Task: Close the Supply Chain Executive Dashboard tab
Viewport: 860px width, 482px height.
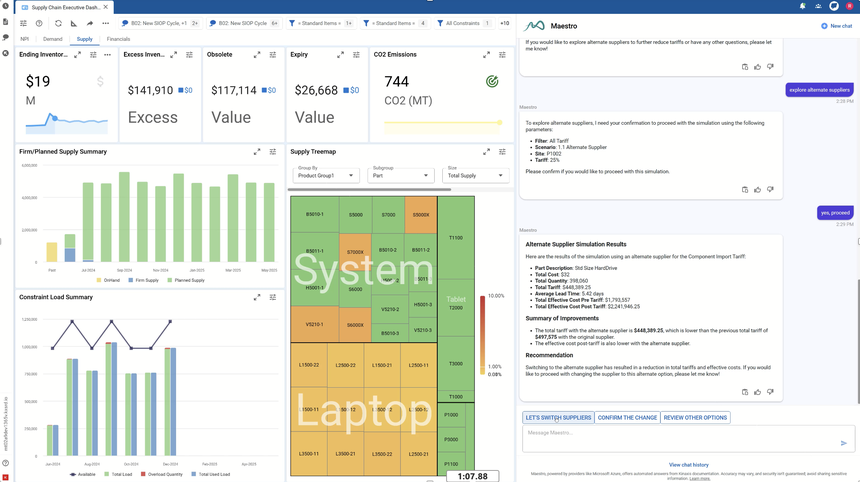Action: (x=106, y=7)
